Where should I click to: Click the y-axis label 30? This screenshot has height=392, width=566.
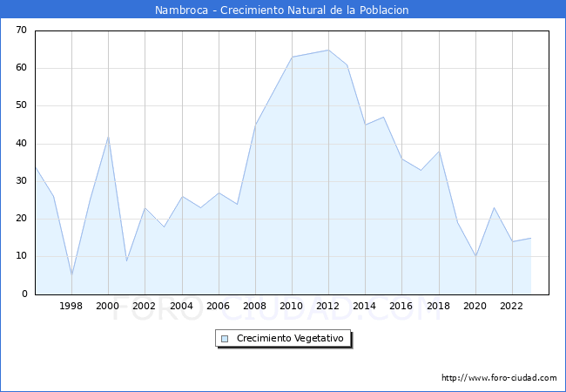21,181
